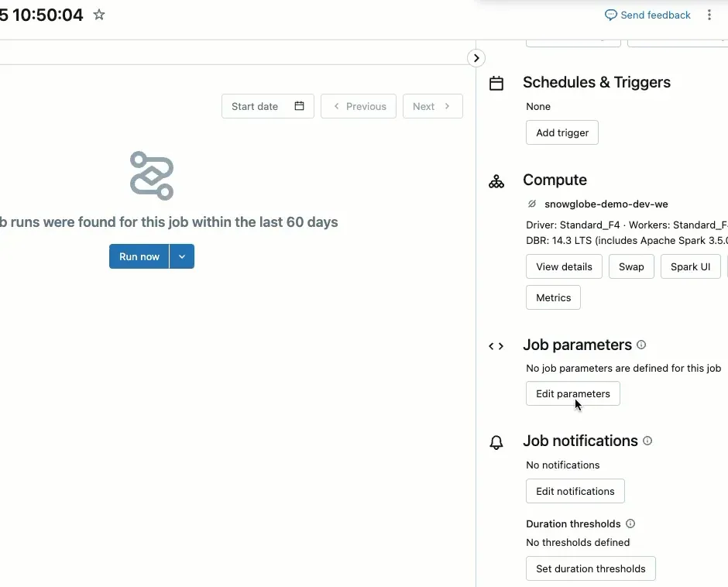
Task: Click Edit parameters button
Action: point(573,394)
